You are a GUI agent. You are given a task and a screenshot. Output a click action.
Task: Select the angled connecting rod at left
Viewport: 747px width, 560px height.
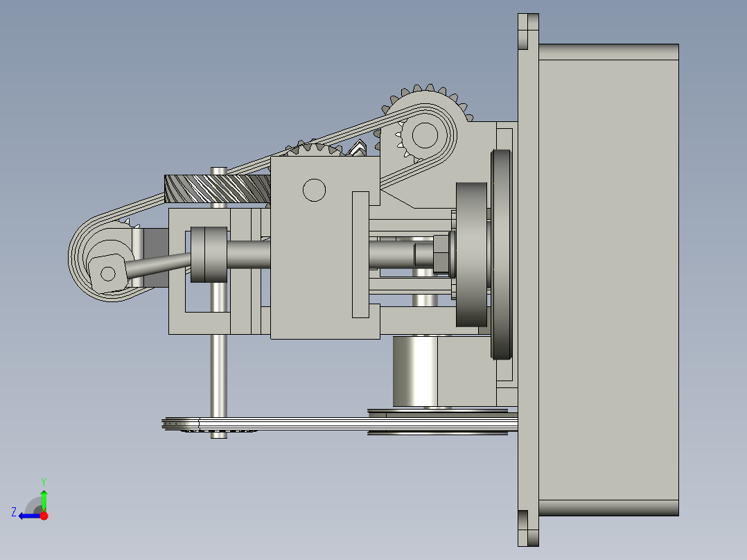click(x=158, y=265)
